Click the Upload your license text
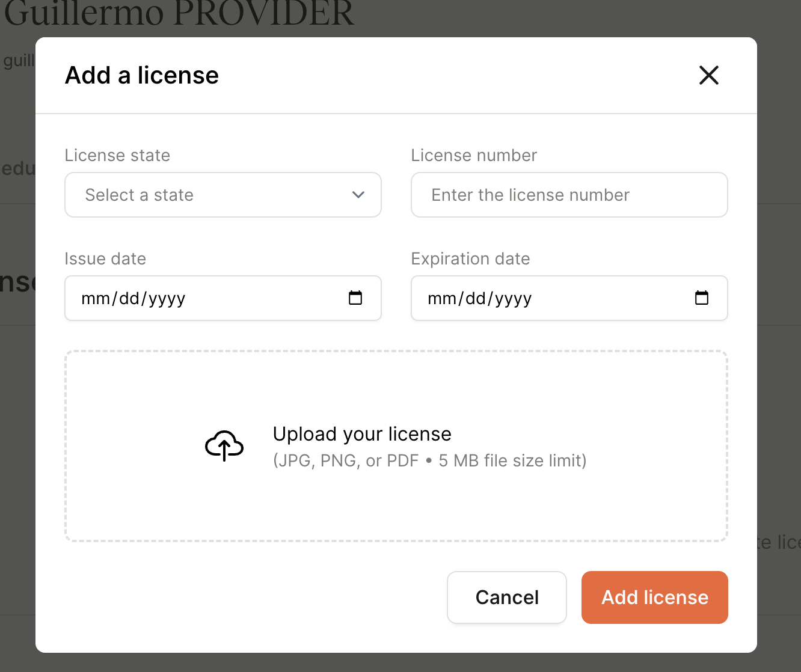Viewport: 801px width, 672px height. (362, 434)
